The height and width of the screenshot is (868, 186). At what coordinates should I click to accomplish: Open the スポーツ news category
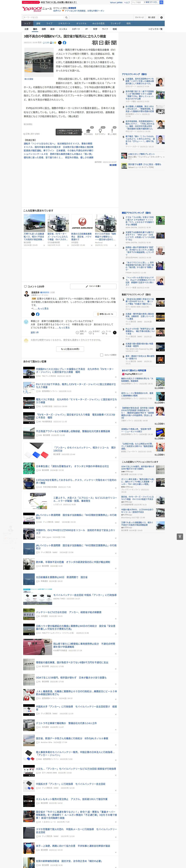click(x=76, y=29)
